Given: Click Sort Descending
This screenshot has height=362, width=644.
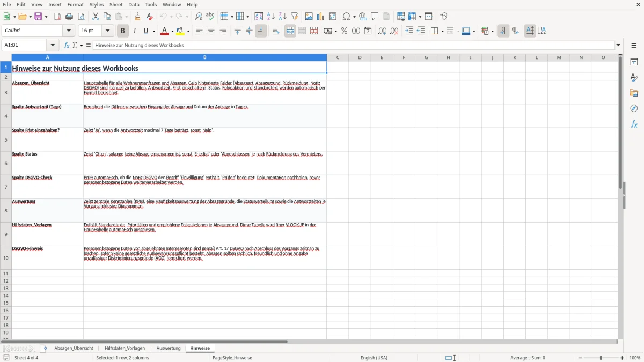Looking at the screenshot, I should [282, 17].
